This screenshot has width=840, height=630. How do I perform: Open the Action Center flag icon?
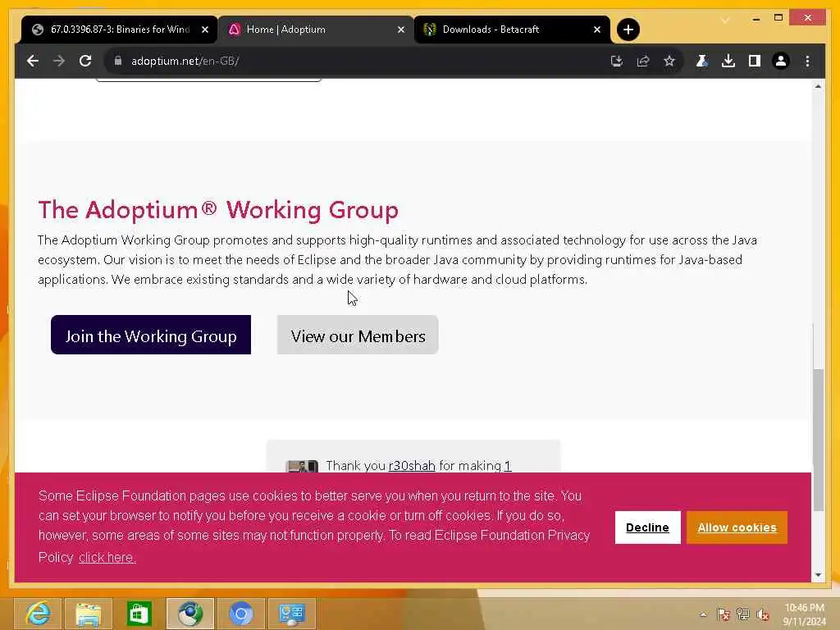(x=724, y=614)
